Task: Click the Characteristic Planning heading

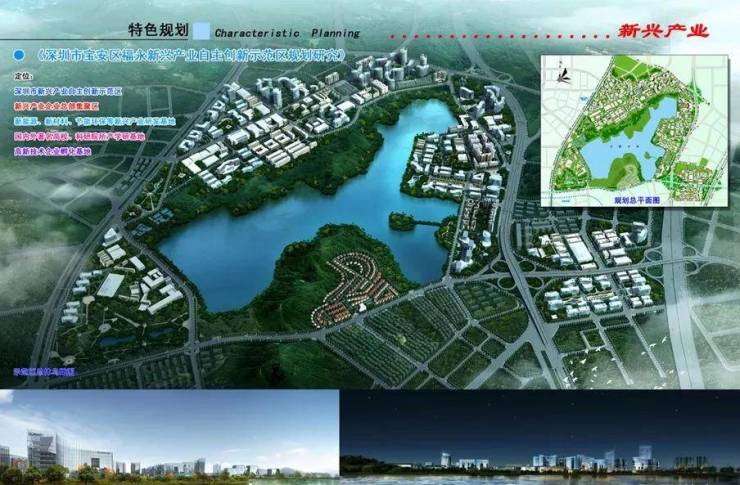Action: coord(287,33)
